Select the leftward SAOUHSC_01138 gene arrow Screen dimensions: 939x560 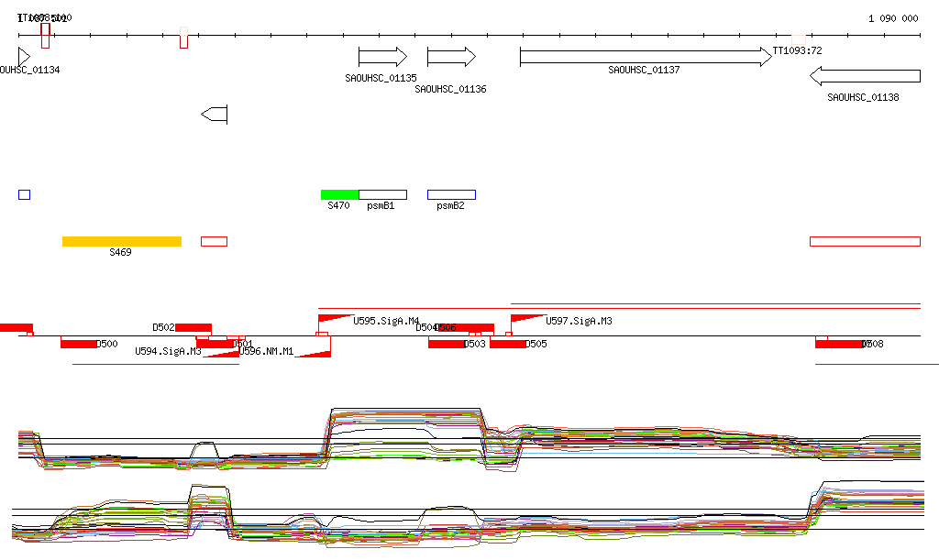click(x=865, y=76)
